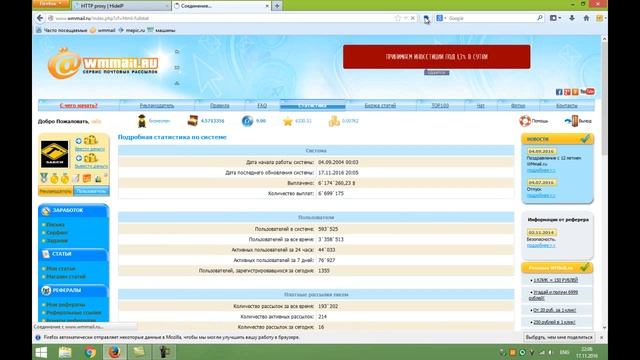
Task: Open 'Реферальные ссылки' sidebar link
Action: (x=73, y=313)
